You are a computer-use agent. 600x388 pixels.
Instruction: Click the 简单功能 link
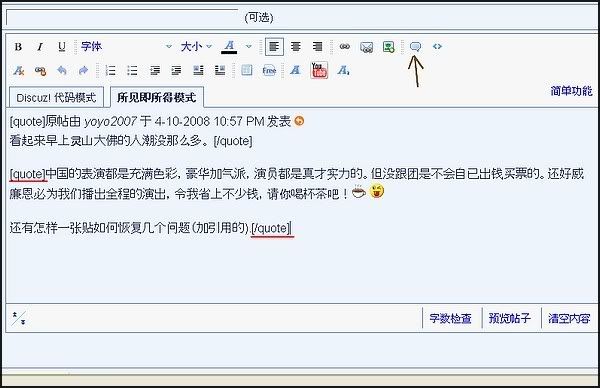click(x=571, y=91)
